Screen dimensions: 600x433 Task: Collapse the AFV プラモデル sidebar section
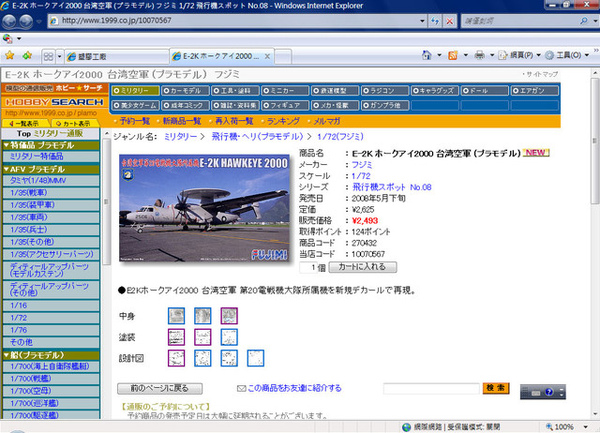(x=51, y=169)
